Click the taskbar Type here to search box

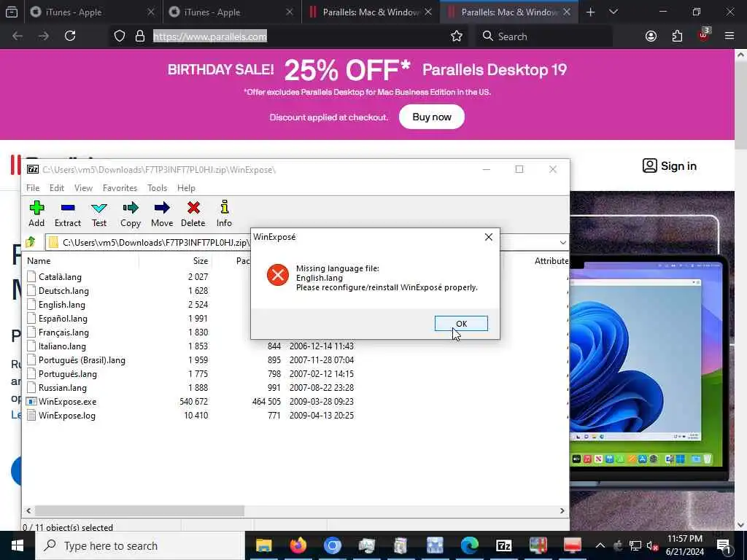[139, 545]
